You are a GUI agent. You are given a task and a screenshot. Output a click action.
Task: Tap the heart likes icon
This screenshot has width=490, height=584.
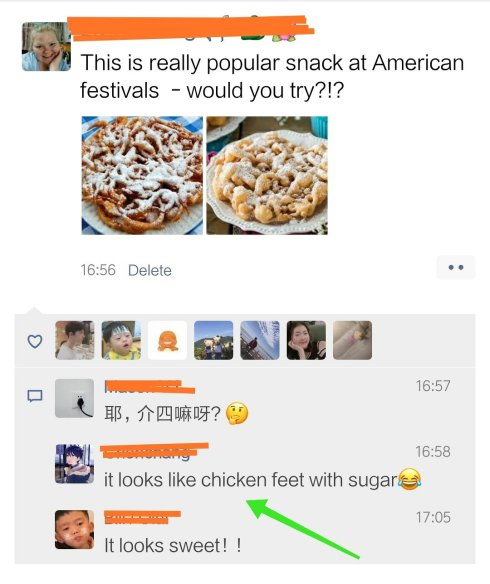point(35,341)
